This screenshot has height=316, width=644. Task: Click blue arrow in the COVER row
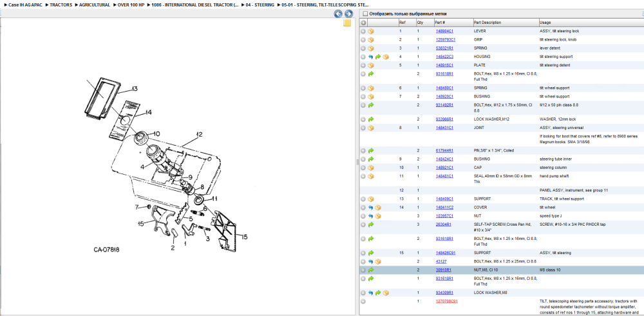point(370,208)
